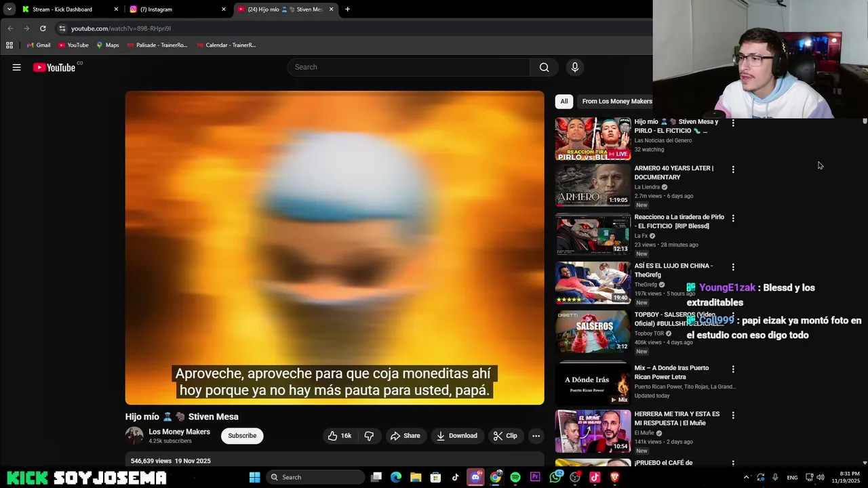Launch Microsoft Edge from taskbar
Screen dimensions: 868x488
[x=396, y=477]
